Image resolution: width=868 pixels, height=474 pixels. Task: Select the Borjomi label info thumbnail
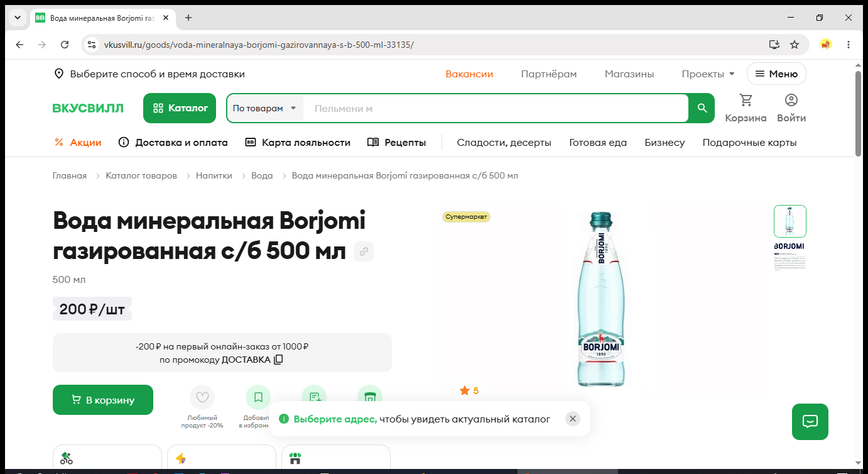tap(789, 256)
